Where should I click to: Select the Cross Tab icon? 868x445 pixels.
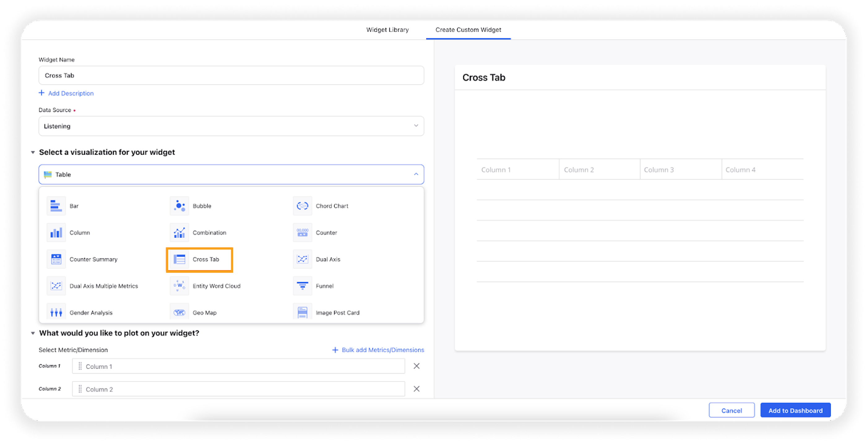click(x=179, y=259)
